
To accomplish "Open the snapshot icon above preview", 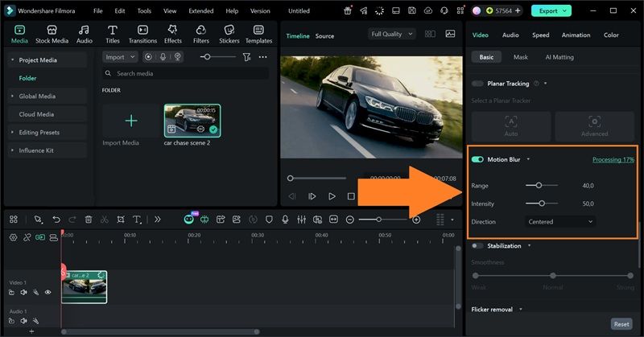I will (x=450, y=34).
